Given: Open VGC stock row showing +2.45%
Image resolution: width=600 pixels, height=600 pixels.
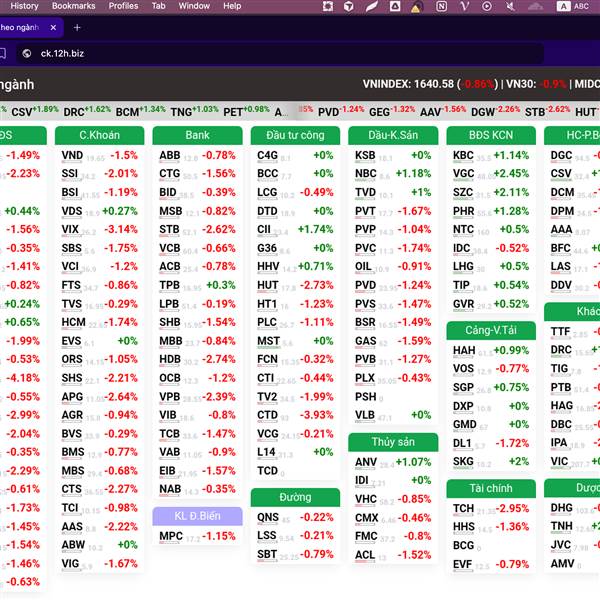Looking at the screenshot, I should (491, 174).
